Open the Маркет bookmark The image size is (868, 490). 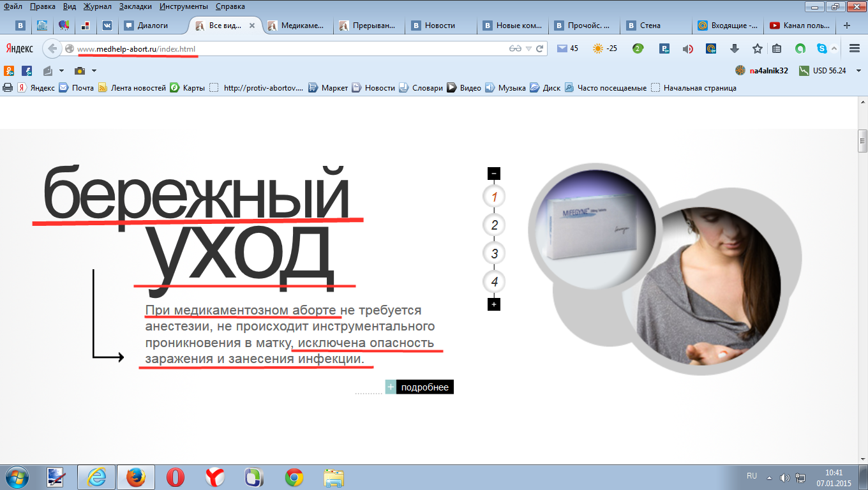pyautogui.click(x=328, y=88)
